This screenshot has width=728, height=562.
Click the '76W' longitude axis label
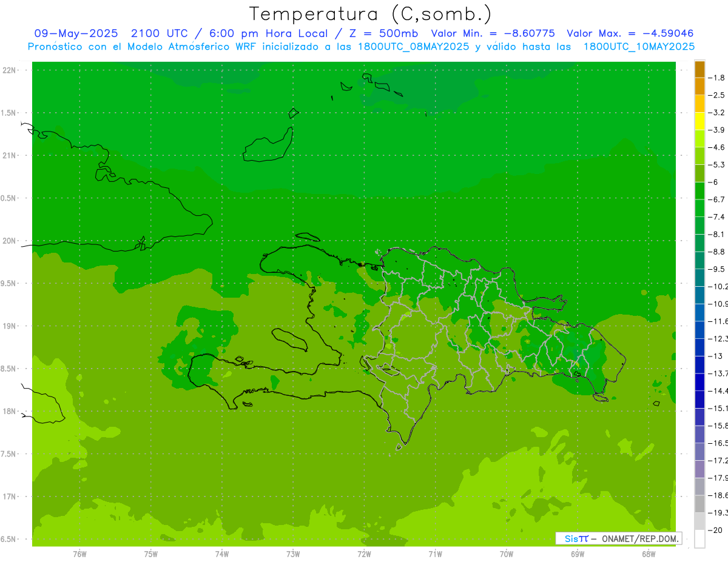click(79, 554)
